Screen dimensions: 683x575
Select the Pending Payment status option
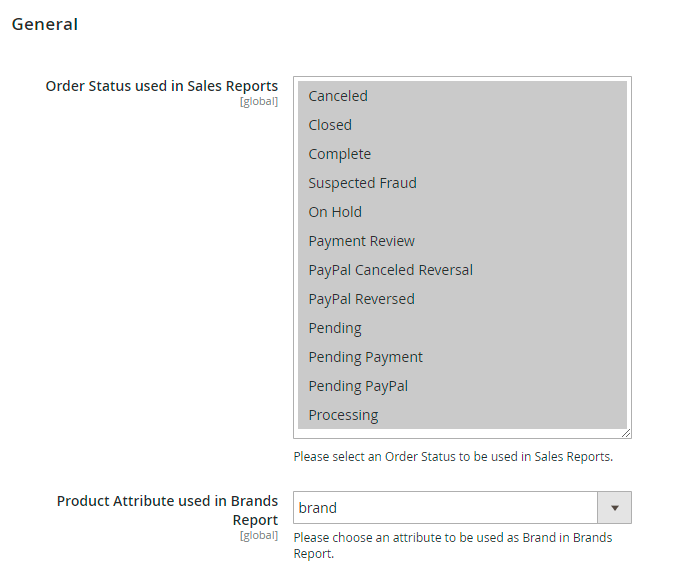coord(365,357)
